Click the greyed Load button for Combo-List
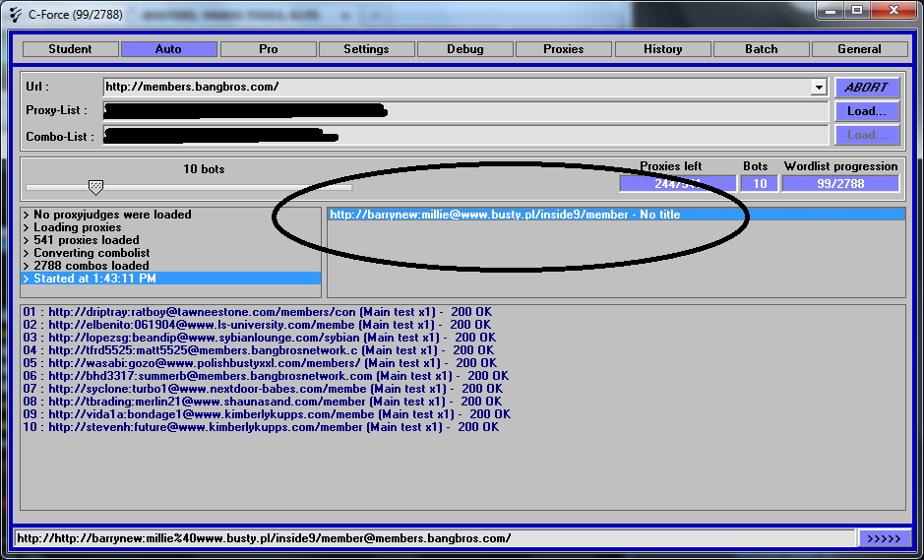 tap(867, 135)
